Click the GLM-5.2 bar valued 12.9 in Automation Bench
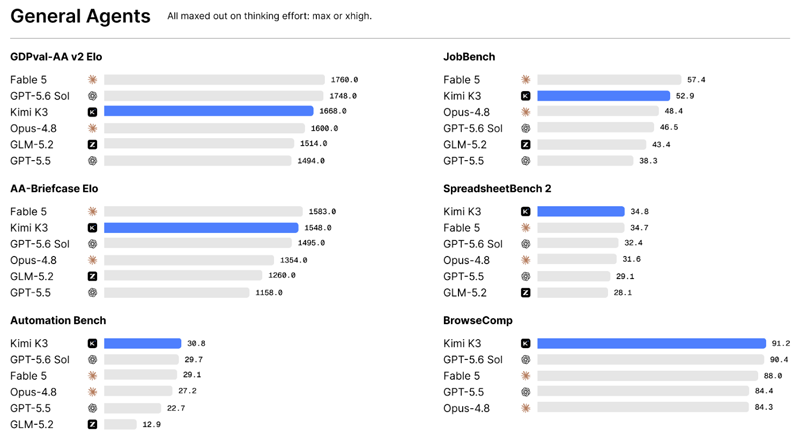Screen dimensions: 800x436 tap(120, 424)
